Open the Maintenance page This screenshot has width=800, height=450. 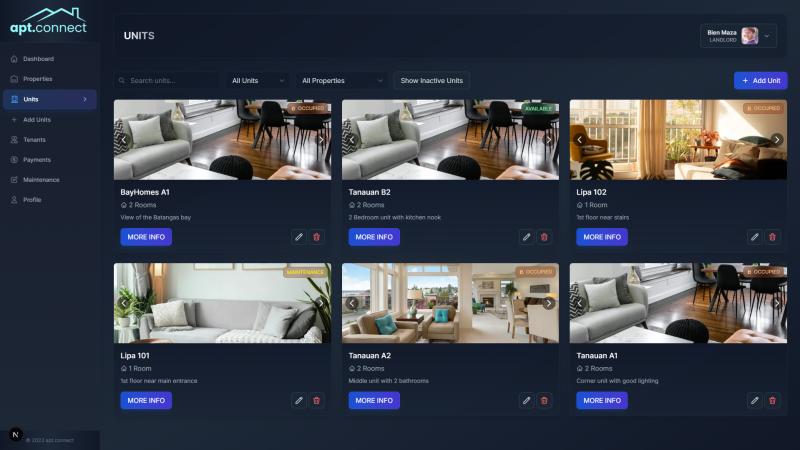pos(49,180)
